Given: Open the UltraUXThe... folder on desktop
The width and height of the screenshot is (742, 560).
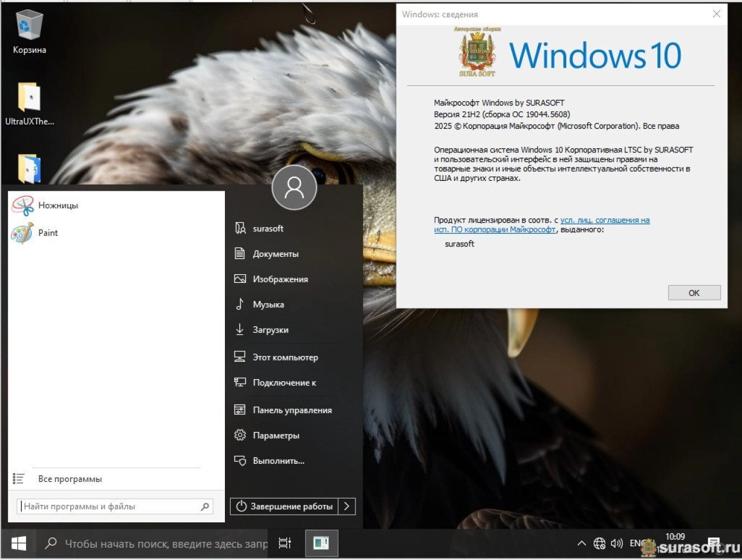Looking at the screenshot, I should 29,104.
